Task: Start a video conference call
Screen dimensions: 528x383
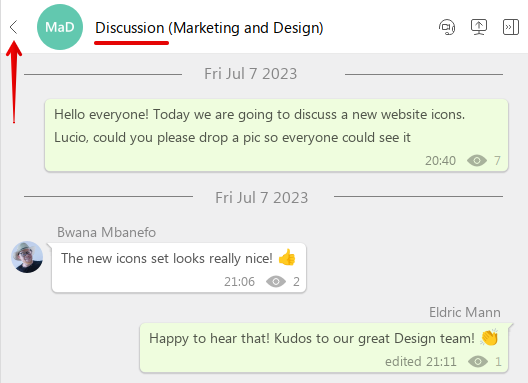Action: coord(447,27)
